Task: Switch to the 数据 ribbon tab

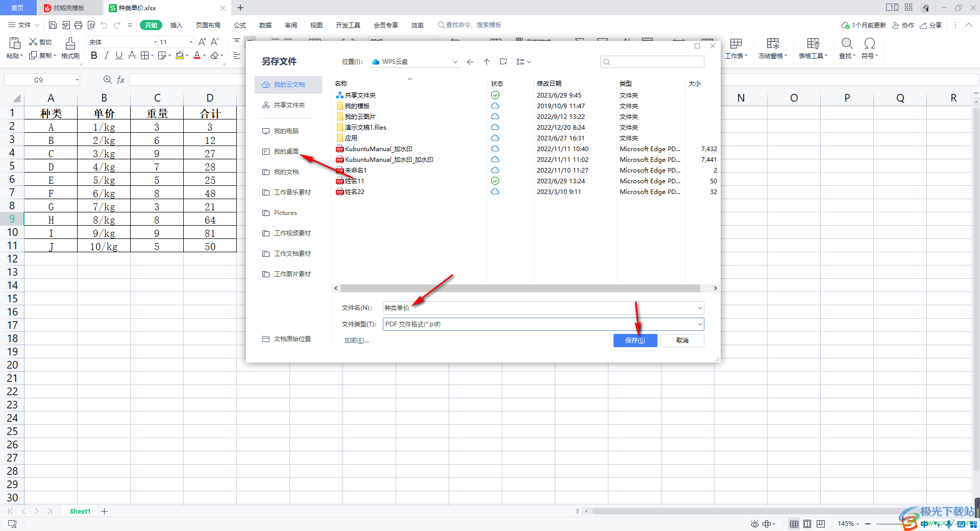Action: 265,25
